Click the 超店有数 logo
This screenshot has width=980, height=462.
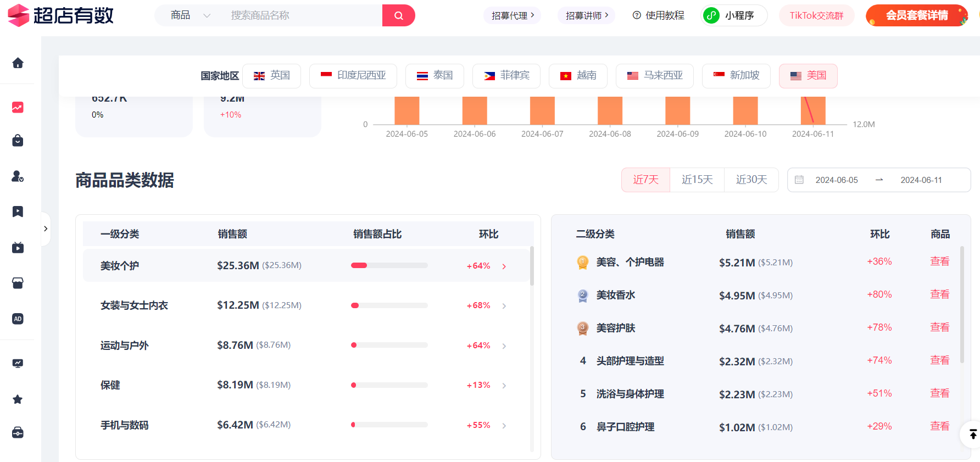pyautogui.click(x=60, y=15)
